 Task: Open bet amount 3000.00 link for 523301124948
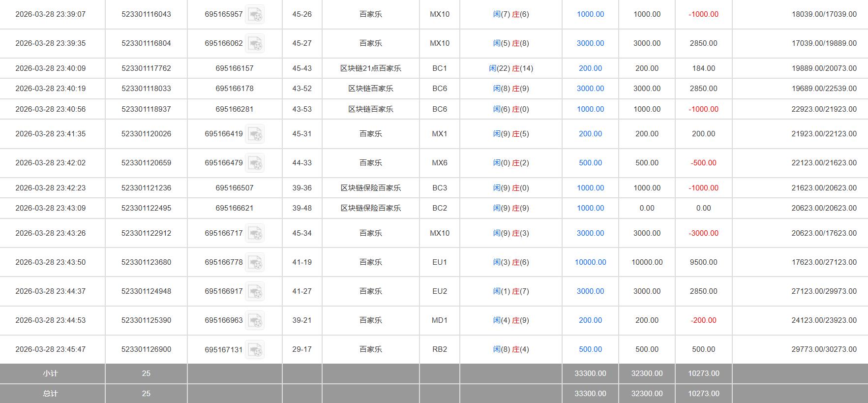tap(590, 291)
